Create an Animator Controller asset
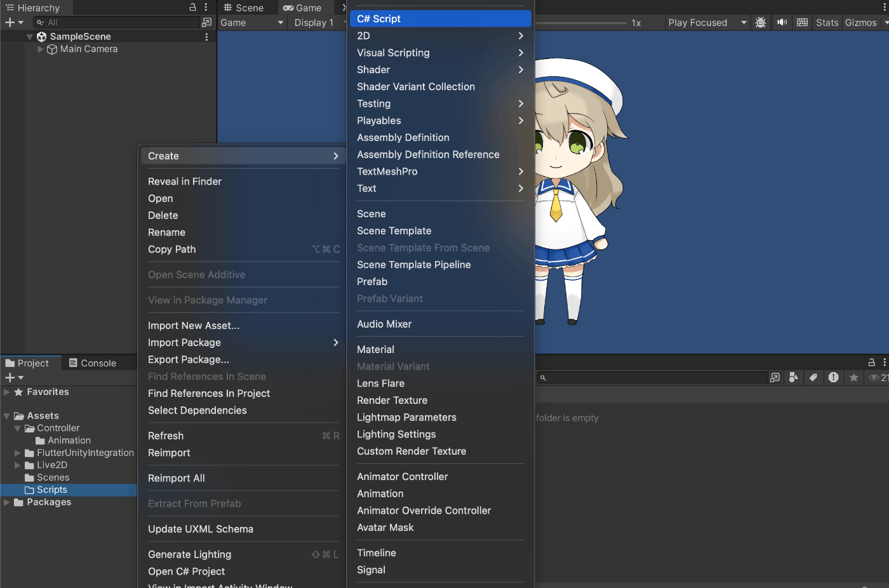The image size is (889, 588). coord(441,477)
